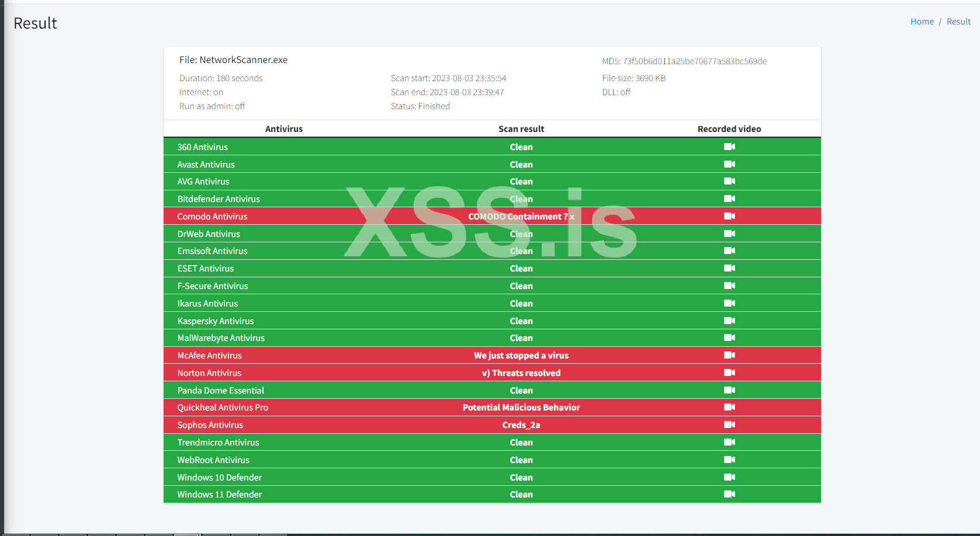Click the 'Status: Finished' text
Viewport: 980px width, 536px height.
tap(420, 106)
